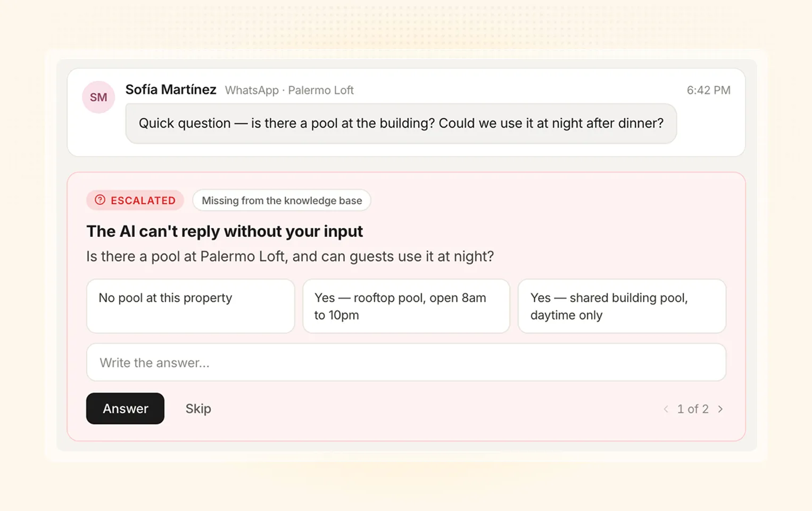Click the 'WhatsApp · Palermo Loft' source label

pos(289,90)
